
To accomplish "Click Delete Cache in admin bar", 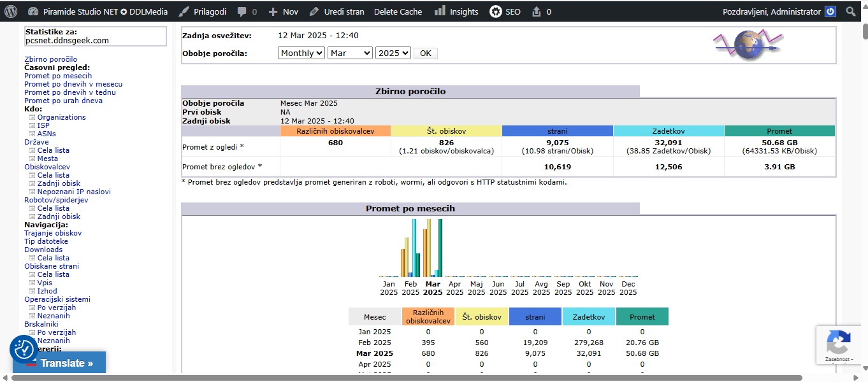I will point(398,11).
